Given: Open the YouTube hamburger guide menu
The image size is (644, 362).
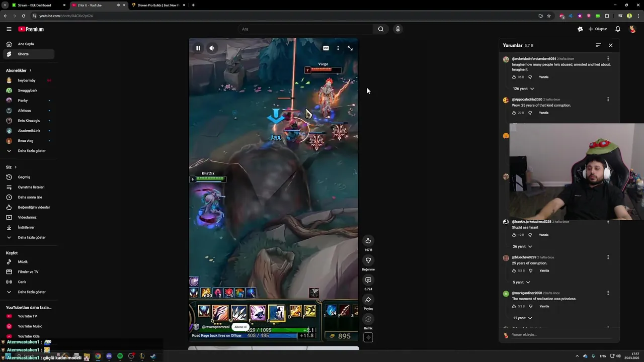Looking at the screenshot, I should pyautogui.click(x=9, y=29).
